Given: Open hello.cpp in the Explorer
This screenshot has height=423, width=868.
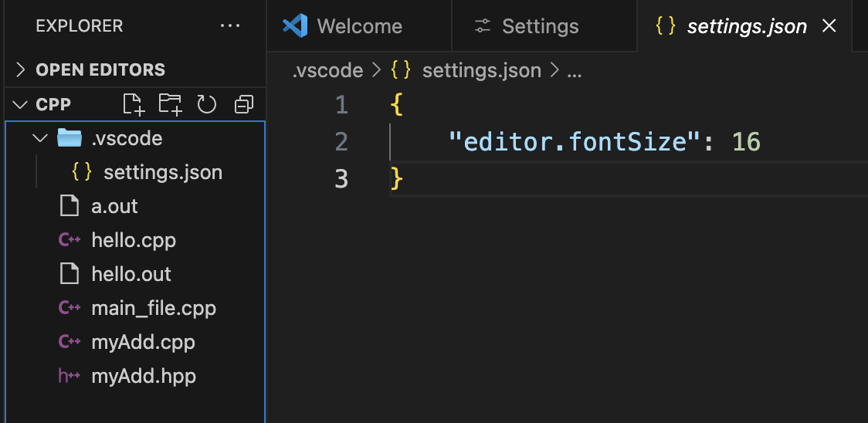Looking at the screenshot, I should pos(135,240).
